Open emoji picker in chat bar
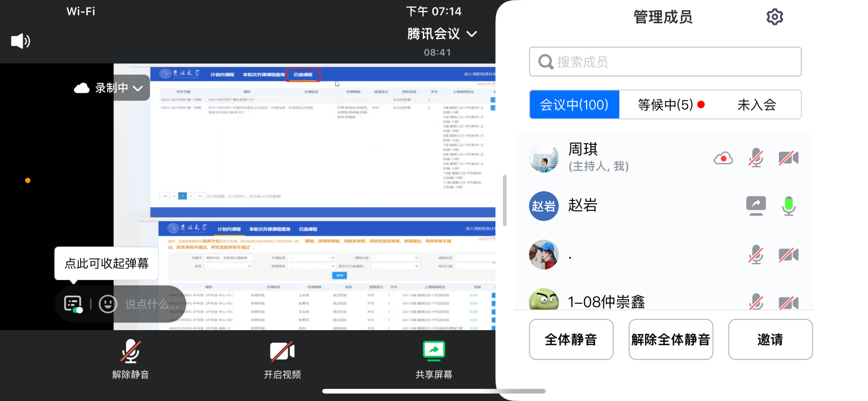Screen dimensions: 868x401 click(x=108, y=304)
